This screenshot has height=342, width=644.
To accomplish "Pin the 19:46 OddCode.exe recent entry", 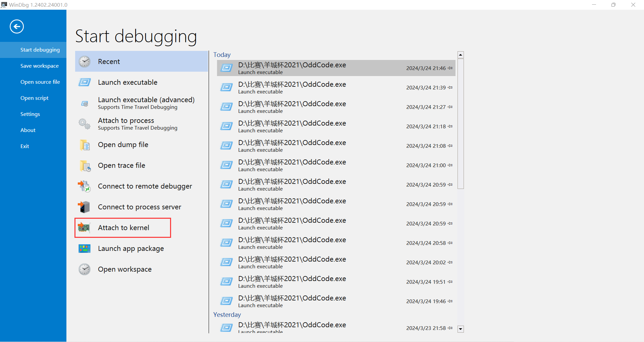I will click(450, 301).
